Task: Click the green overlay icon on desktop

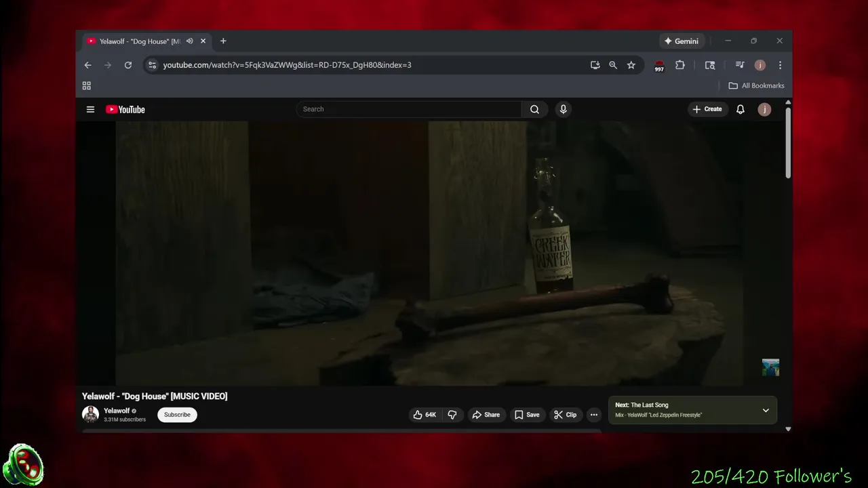Action: tap(24, 465)
